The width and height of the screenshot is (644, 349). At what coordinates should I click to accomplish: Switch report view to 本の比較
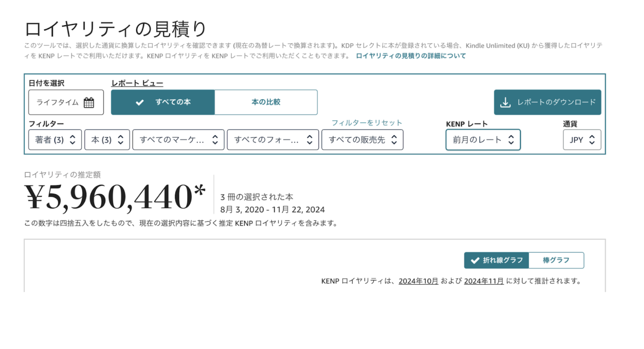click(x=266, y=102)
